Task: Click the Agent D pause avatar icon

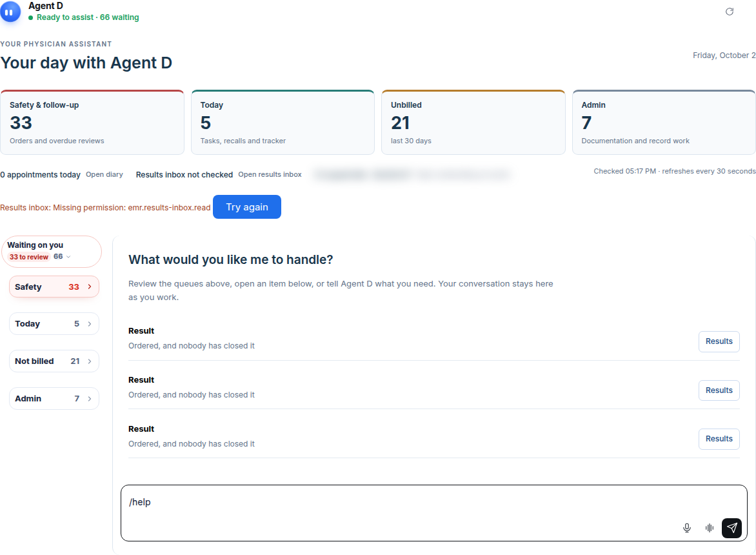Action: tap(10, 12)
